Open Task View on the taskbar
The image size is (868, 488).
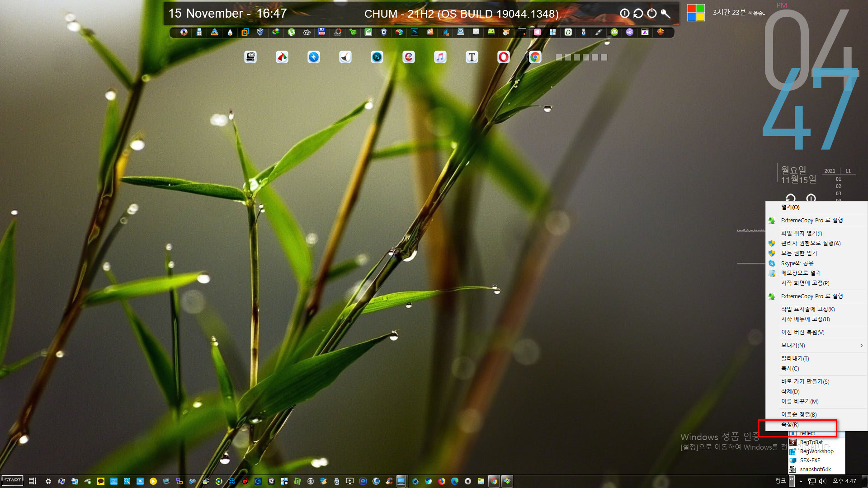33,481
